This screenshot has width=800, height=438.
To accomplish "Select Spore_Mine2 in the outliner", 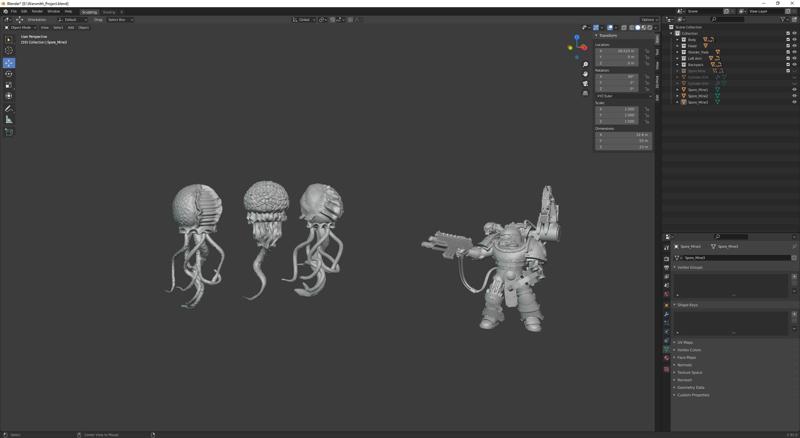I will pos(697,96).
